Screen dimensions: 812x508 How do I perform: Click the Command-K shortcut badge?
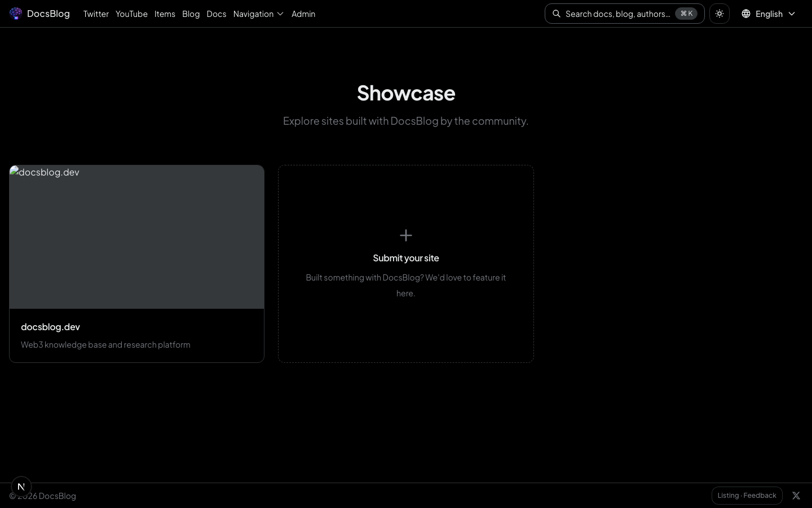click(686, 14)
